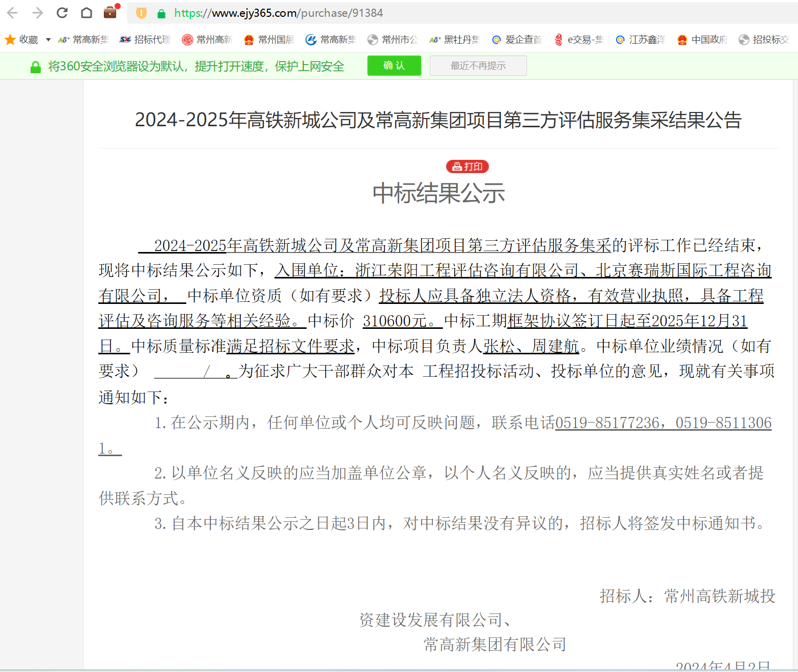798x672 pixels.
Task: Expand the 收藏 favorites dropdown arrow
Action: pyautogui.click(x=48, y=40)
